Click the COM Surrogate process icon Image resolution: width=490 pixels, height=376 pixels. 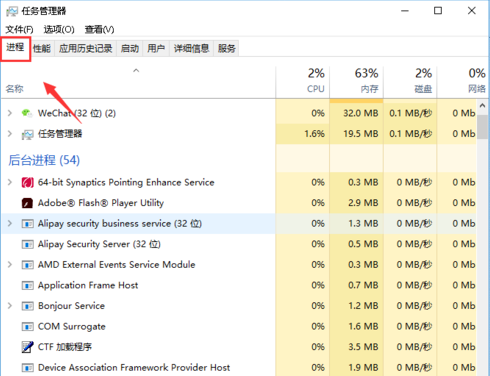pos(27,327)
